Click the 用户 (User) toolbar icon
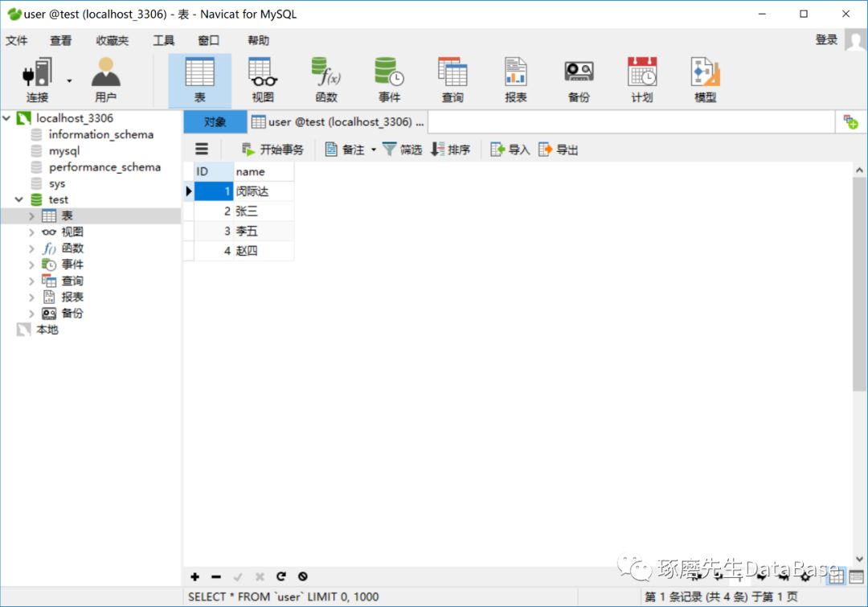 (106, 80)
